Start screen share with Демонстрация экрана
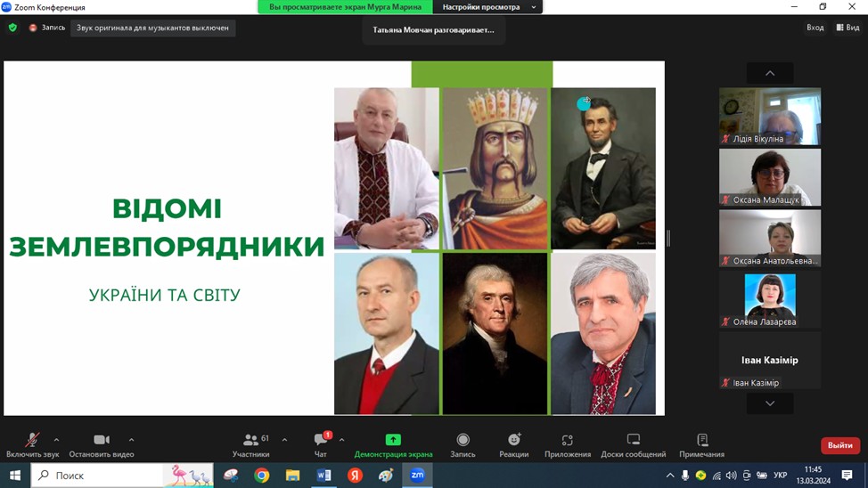Viewport: 868px width, 488px height. (x=393, y=445)
